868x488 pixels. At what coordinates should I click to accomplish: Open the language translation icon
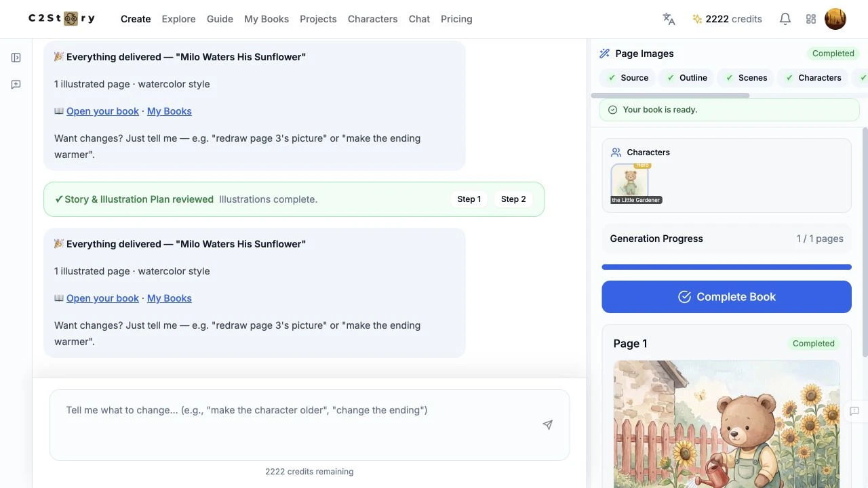click(x=669, y=19)
